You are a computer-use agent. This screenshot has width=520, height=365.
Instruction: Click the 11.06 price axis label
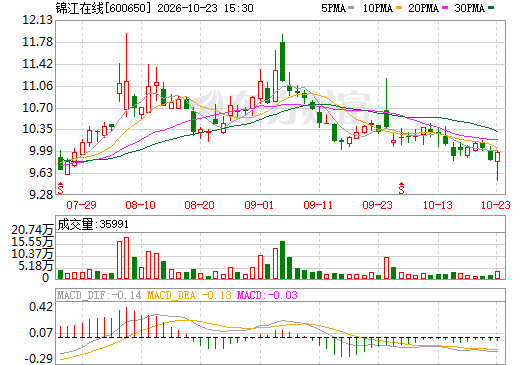(x=37, y=86)
